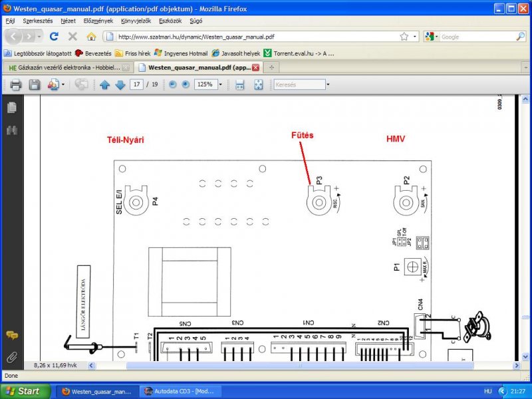Toggle full page view icon
This screenshot has width=532, height=399.
coord(259,84)
